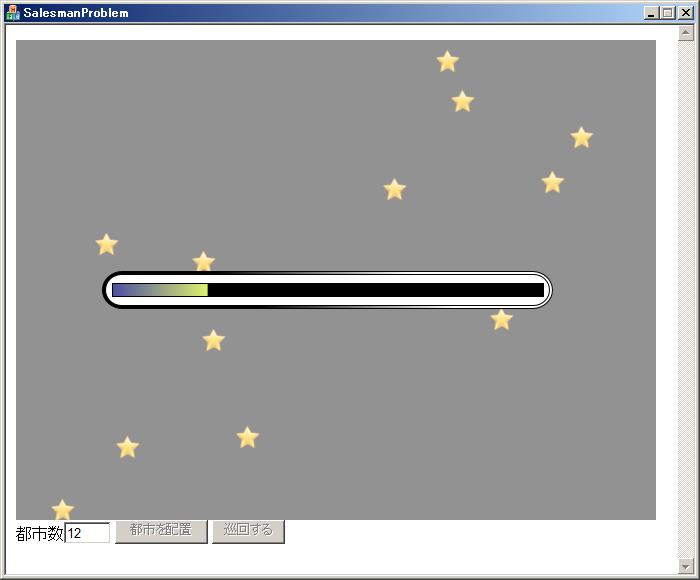Minimize the SalesmanProblem window
700x580 pixels.
[x=652, y=13]
